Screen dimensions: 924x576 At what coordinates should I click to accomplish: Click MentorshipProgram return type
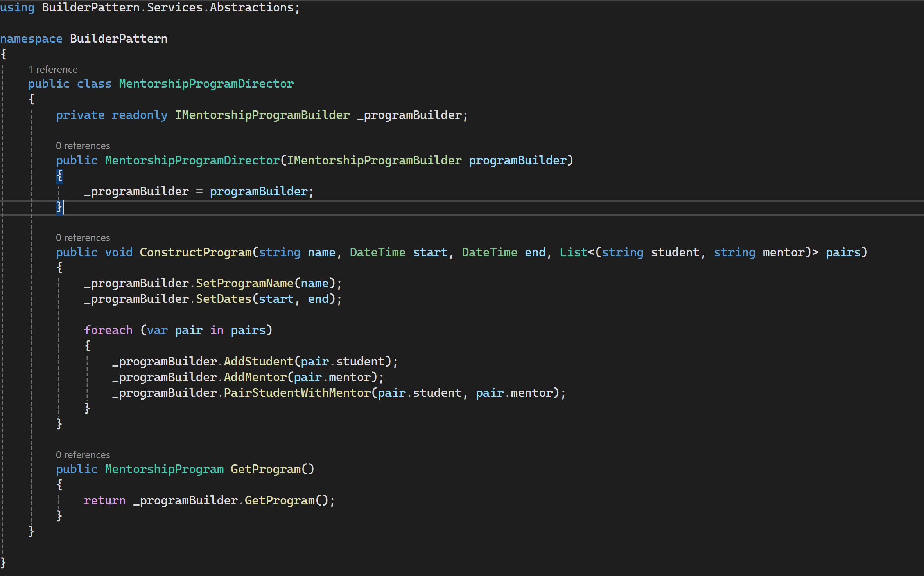pos(164,469)
